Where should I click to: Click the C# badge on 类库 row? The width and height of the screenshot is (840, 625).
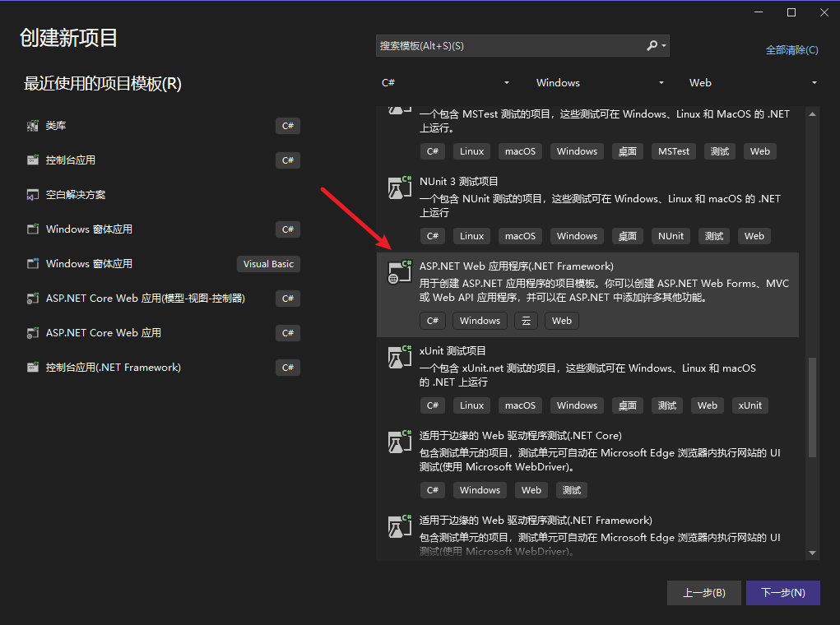tap(288, 126)
